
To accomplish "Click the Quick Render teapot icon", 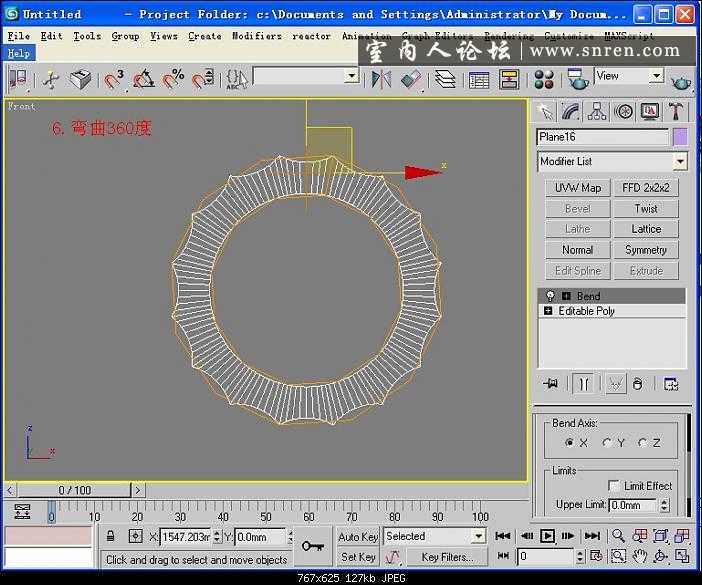I will (681, 81).
